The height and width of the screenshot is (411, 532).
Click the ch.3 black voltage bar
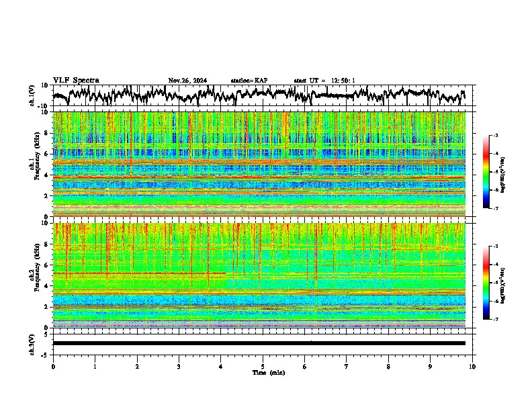point(259,343)
